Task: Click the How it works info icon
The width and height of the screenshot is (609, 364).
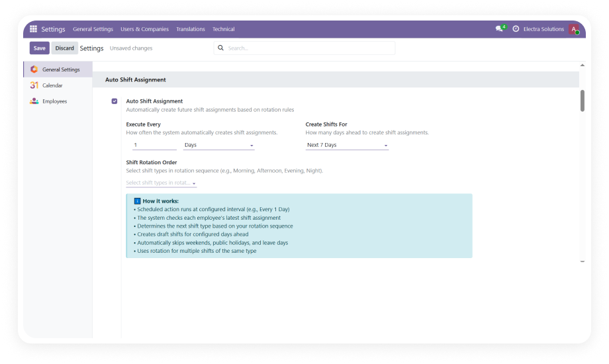Action: pyautogui.click(x=137, y=201)
